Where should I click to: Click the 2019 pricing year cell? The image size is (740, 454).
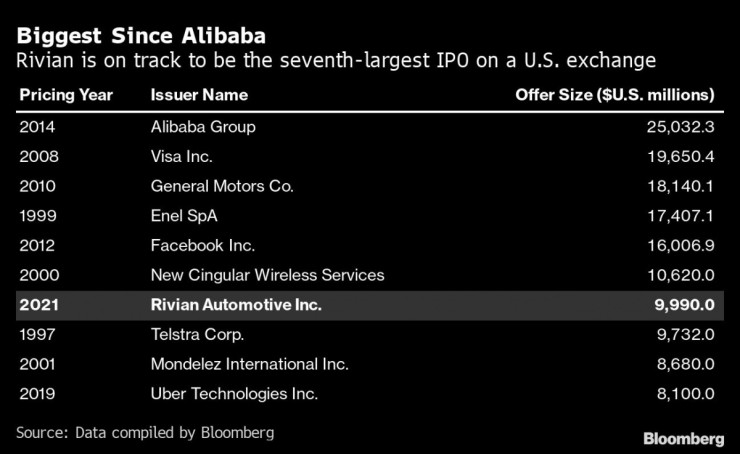(37, 394)
